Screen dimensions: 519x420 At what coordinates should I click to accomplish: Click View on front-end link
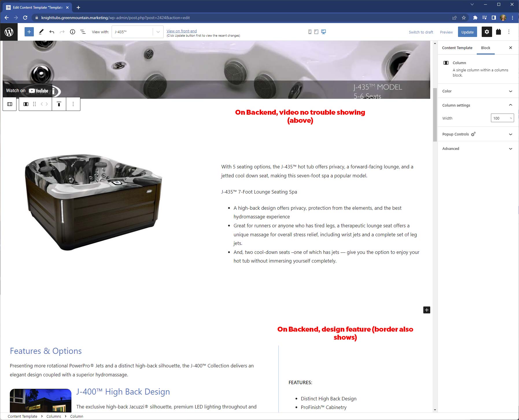point(182,31)
